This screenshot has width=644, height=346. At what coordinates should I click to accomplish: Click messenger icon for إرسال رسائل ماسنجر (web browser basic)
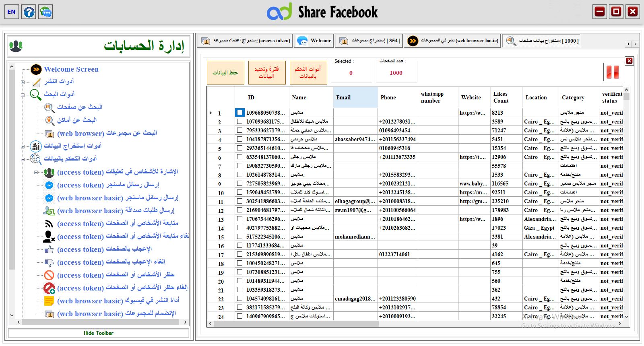tap(49, 198)
